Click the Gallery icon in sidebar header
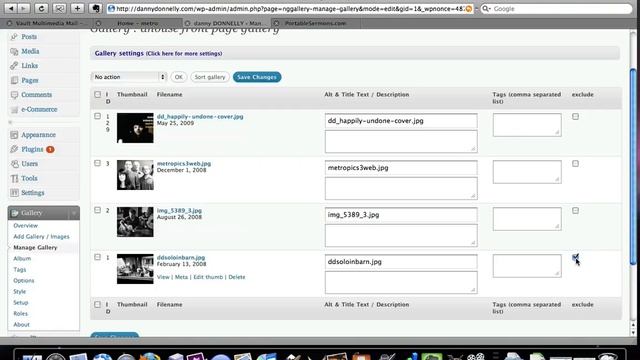This screenshot has height=360, width=640. [x=15, y=213]
